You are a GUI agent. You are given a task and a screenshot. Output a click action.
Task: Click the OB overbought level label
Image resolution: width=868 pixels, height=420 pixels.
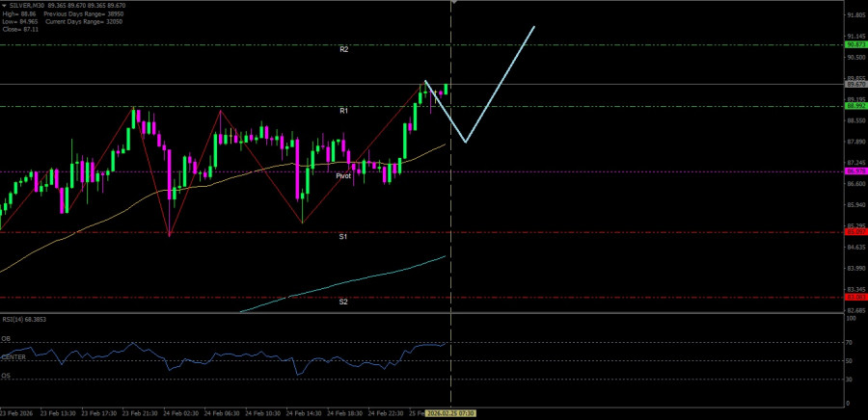(x=6, y=338)
